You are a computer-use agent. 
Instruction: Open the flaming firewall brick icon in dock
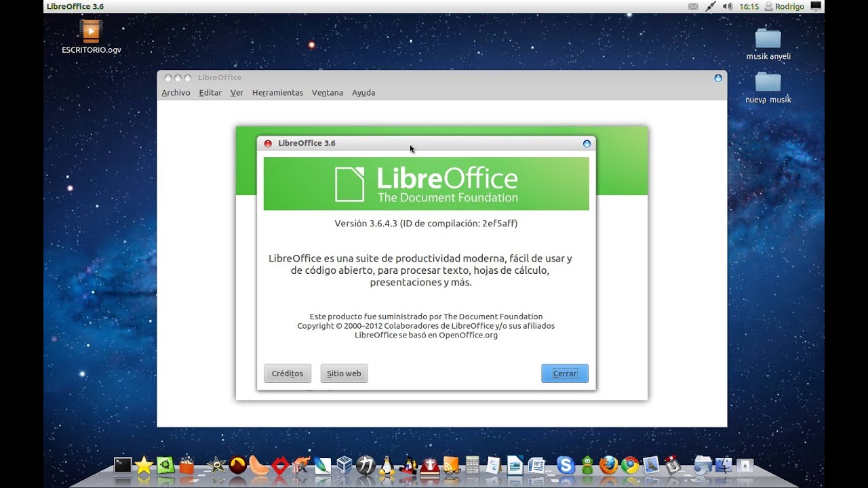301,465
